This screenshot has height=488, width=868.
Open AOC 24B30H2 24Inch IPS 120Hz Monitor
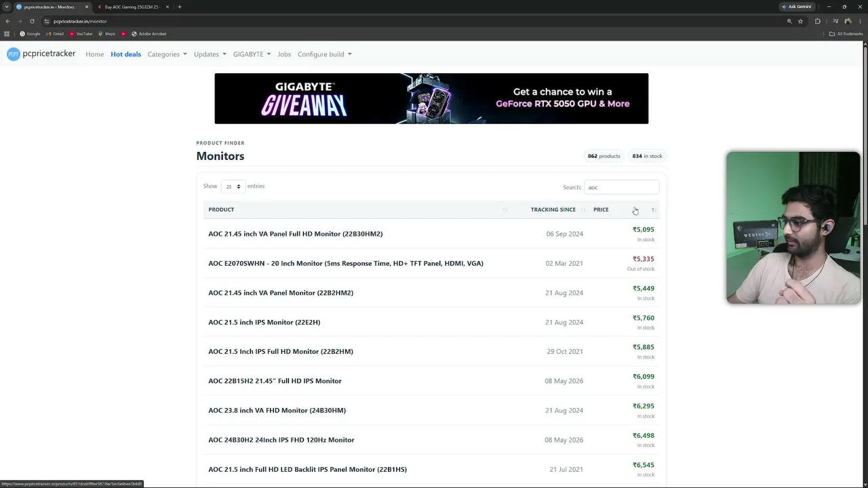click(281, 440)
